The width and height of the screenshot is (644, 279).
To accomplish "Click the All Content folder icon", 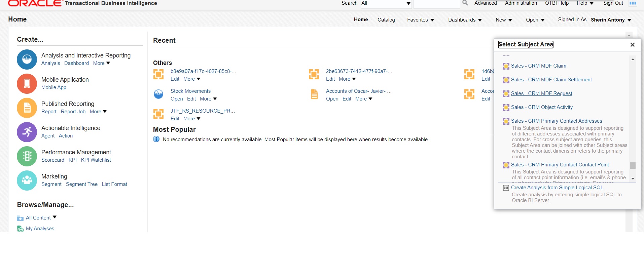I will [20, 218].
